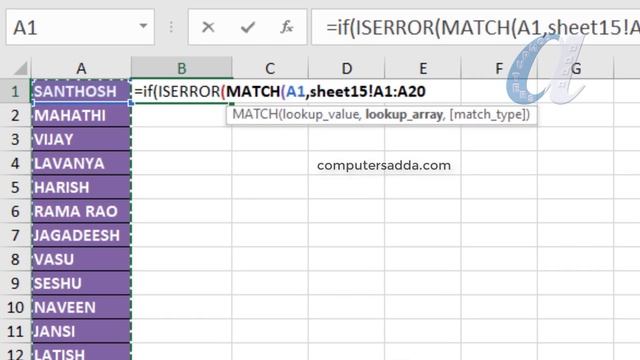Select column G header
This screenshot has width=640, height=360.
point(576,68)
